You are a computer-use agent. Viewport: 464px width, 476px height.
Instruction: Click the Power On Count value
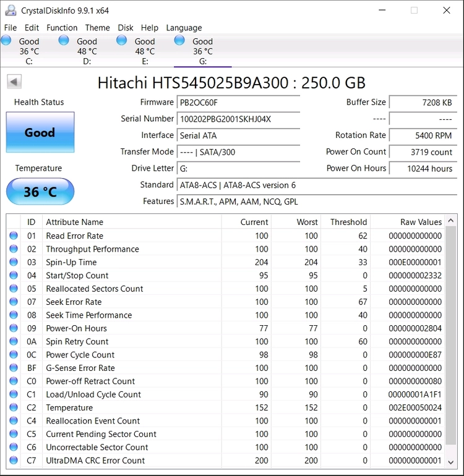click(423, 152)
